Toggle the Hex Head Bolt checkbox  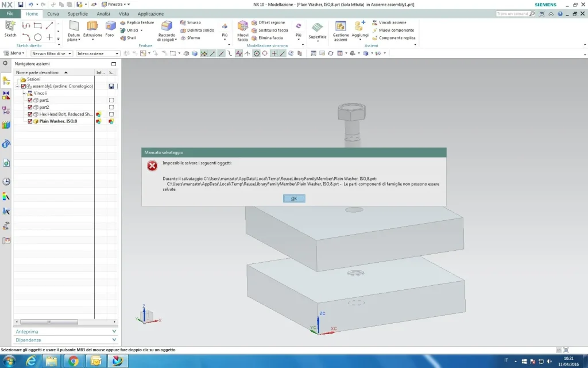click(30, 114)
